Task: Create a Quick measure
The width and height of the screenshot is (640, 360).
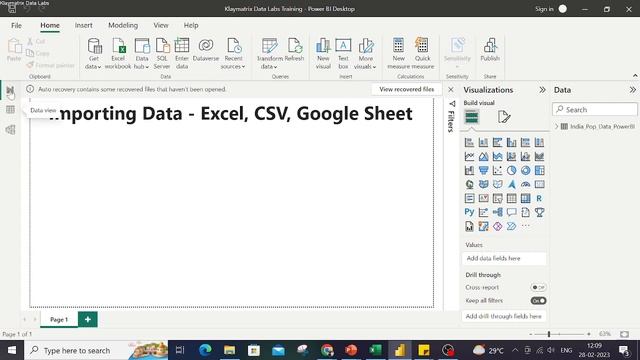Action: pos(422,53)
